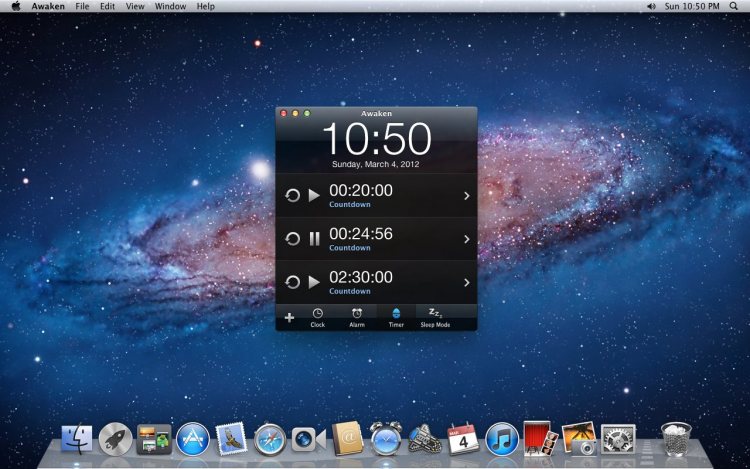
Task: Start the 02:30:00 countdown timer
Action: click(314, 282)
